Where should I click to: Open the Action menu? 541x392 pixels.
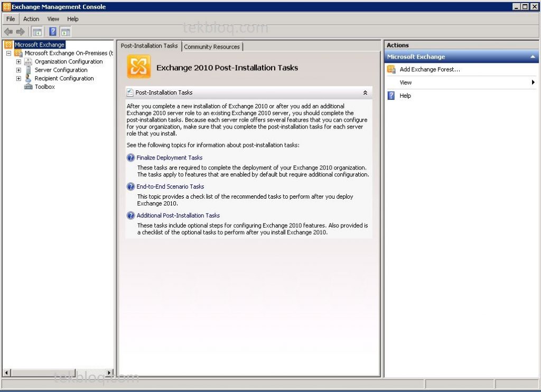[31, 19]
